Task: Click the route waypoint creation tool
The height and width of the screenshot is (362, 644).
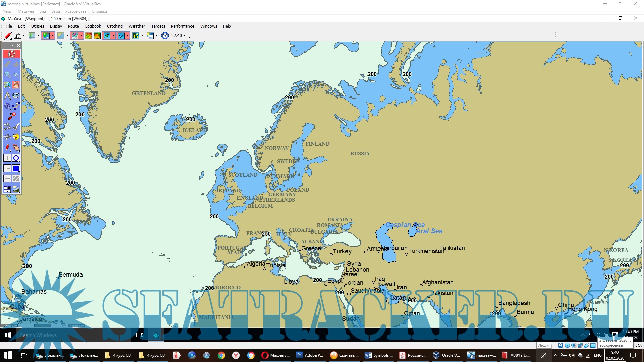Action: coord(16,106)
